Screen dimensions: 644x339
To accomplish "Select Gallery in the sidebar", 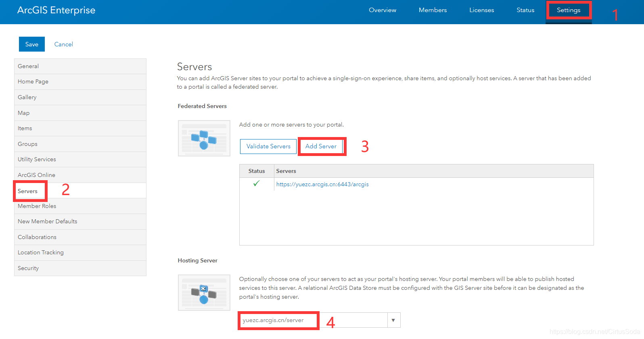I will point(80,97).
